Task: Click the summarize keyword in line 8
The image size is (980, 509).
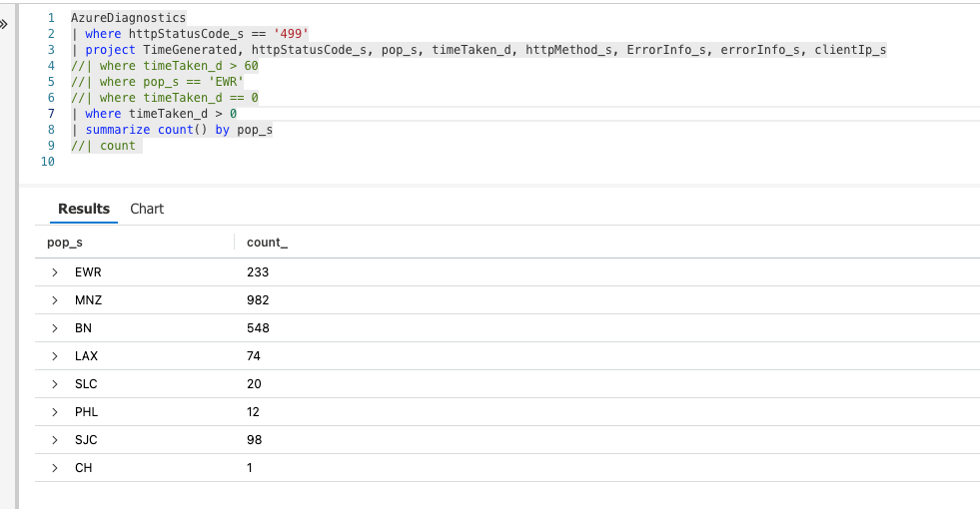Action: [118, 130]
